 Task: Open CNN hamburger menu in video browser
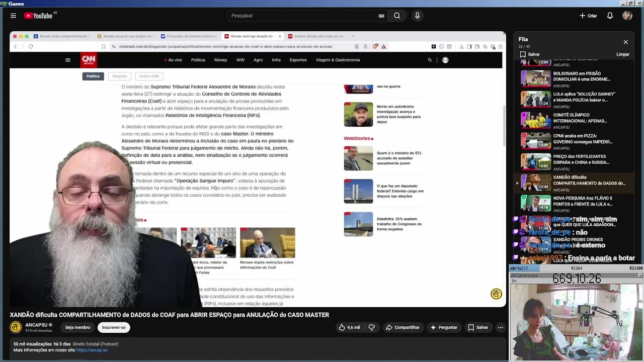(67, 60)
